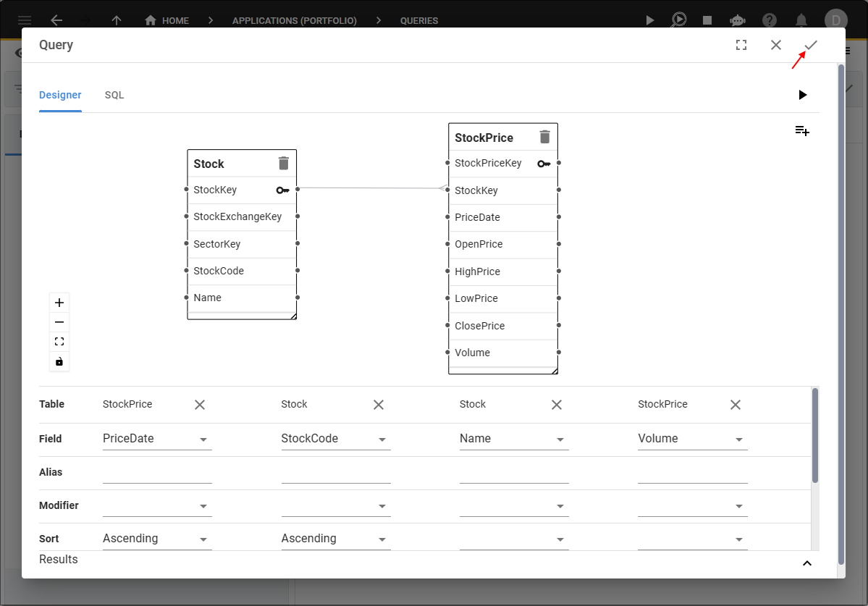The width and height of the screenshot is (868, 606).
Task: Expand the Results panel chevron
Action: [x=807, y=563]
